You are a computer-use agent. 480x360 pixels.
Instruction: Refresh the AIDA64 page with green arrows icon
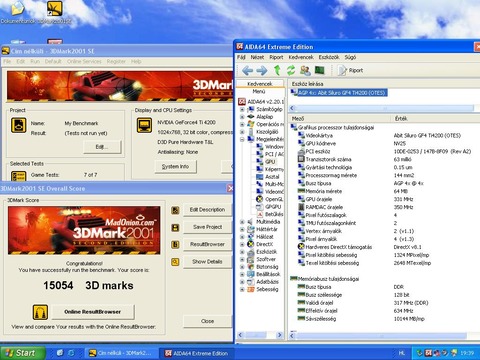291,70
